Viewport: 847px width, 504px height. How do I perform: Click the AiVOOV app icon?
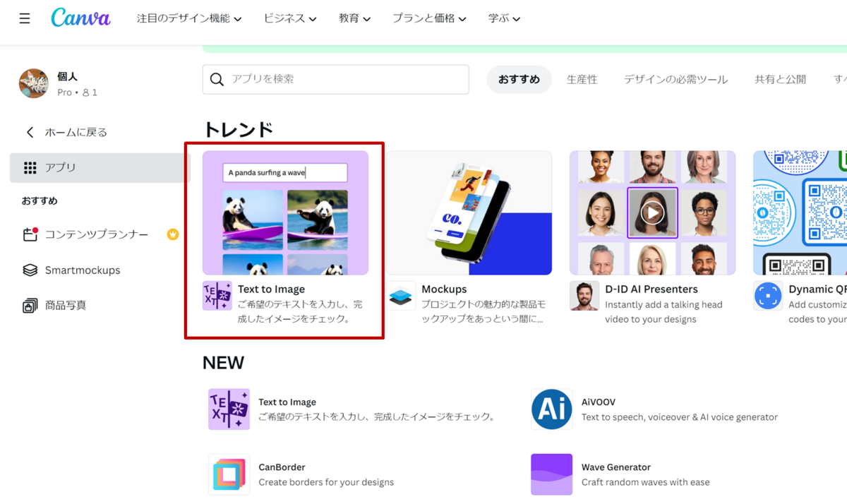pyautogui.click(x=551, y=409)
